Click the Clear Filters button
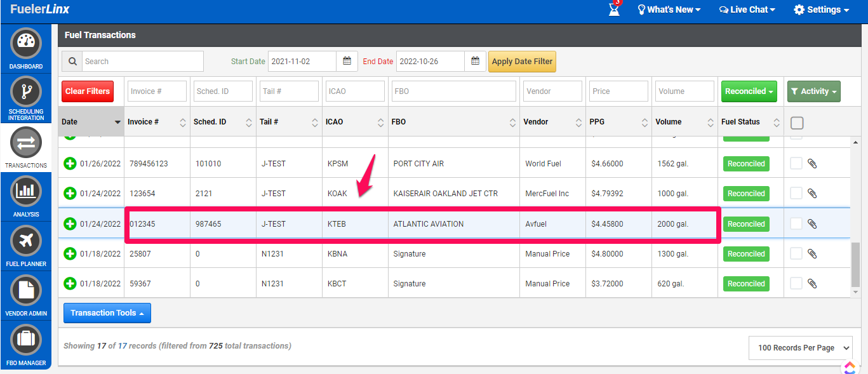This screenshot has width=868, height=374. [88, 91]
